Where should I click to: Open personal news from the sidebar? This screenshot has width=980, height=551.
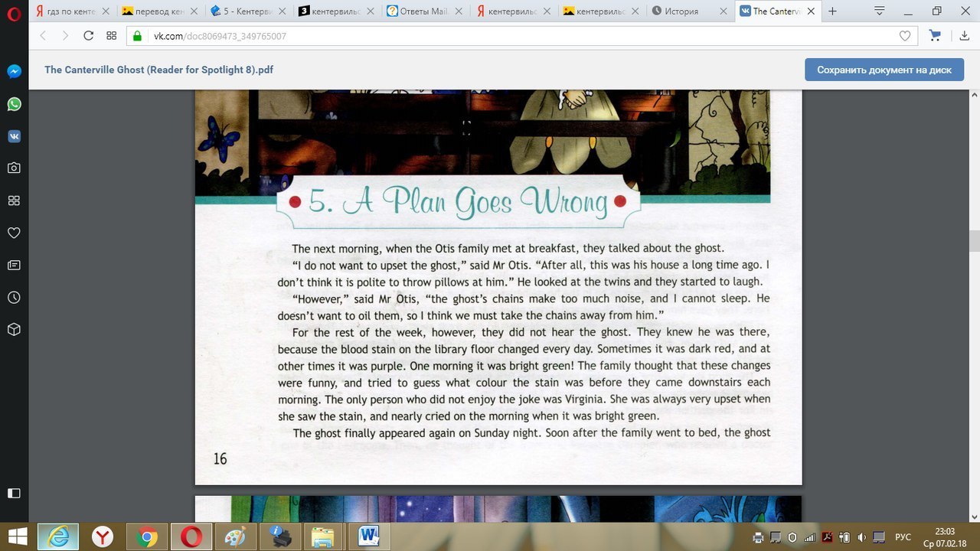tap(14, 265)
